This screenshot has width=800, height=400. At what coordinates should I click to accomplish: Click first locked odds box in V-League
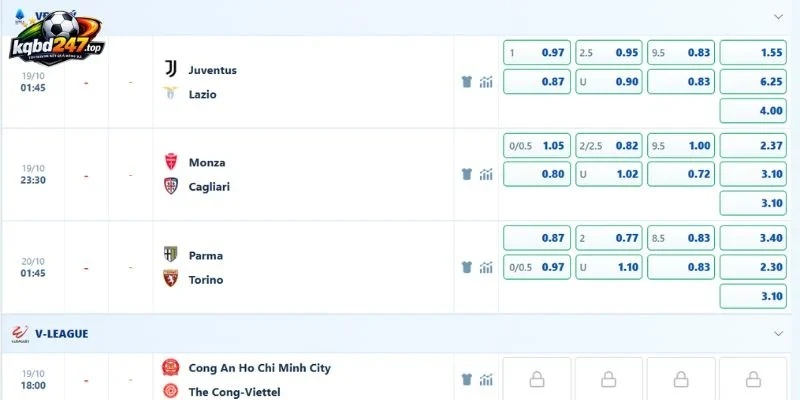[537, 379]
